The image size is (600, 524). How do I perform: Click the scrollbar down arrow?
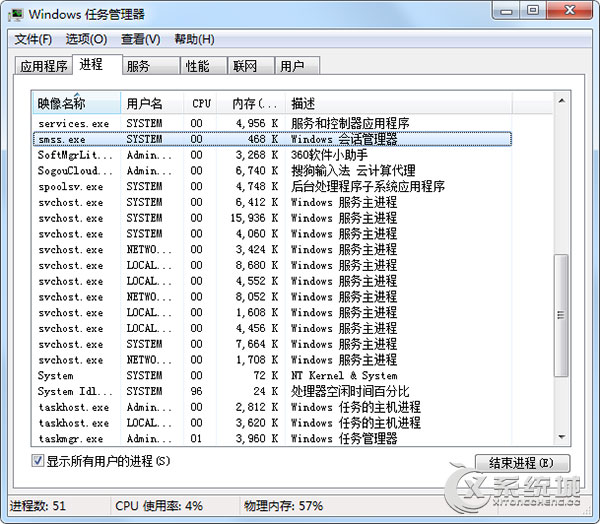[x=562, y=437]
